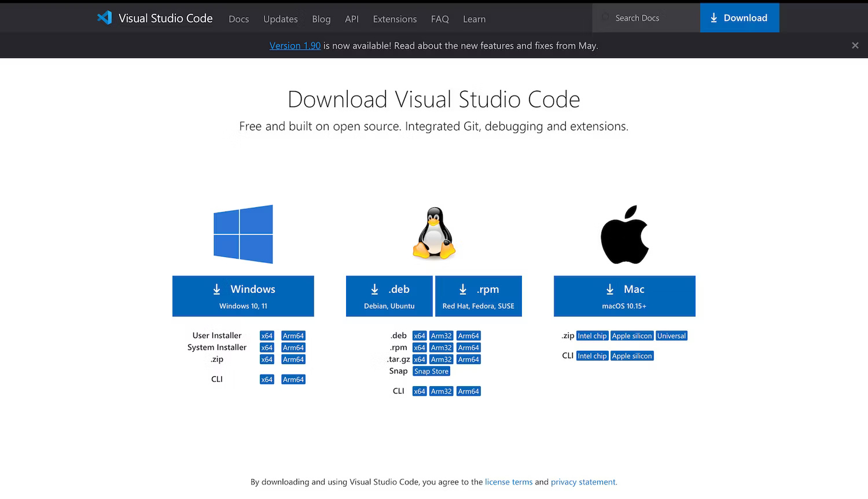Image resolution: width=868 pixels, height=499 pixels.
Task: Go to the Extensions page
Action: pos(395,19)
